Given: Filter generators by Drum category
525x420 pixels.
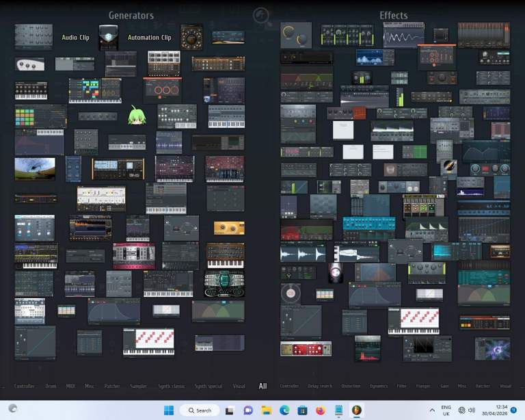Looking at the screenshot, I should coord(51,386).
